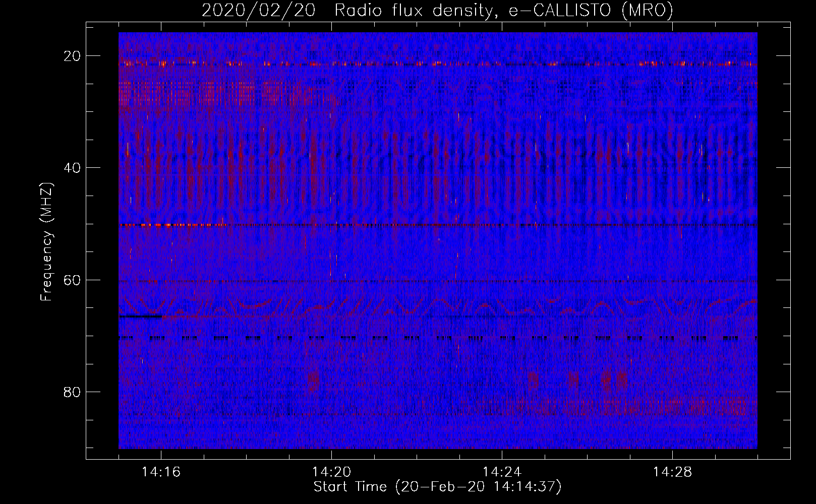
Task: Click the 20 frequency axis label
Action: click(73, 56)
